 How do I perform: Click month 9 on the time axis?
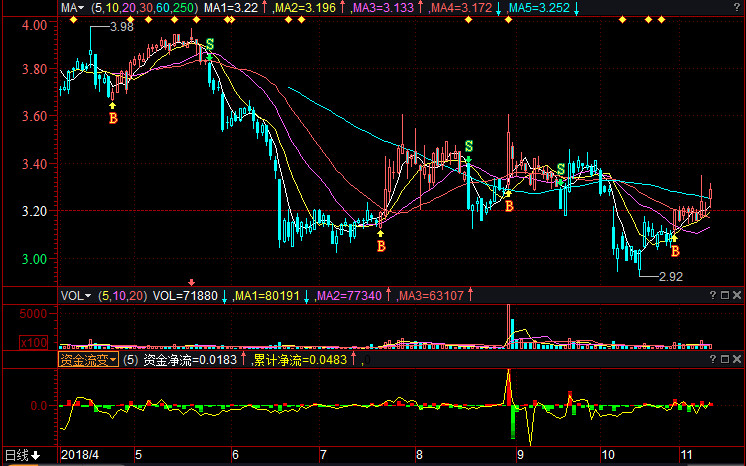(x=520, y=455)
